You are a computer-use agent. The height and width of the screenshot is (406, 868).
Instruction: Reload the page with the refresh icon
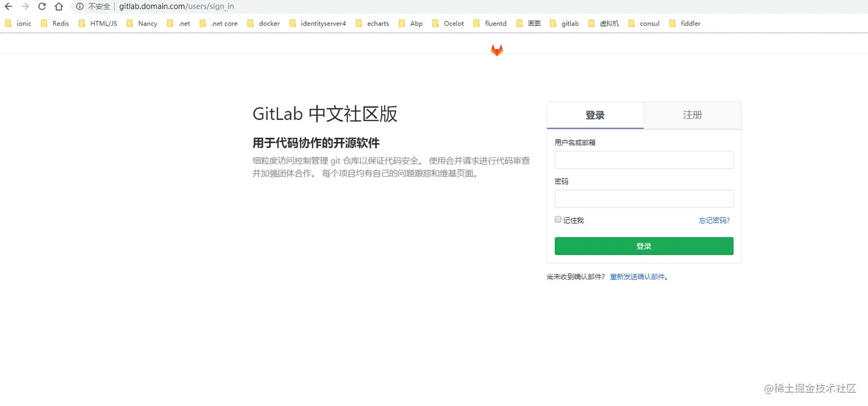coord(42,6)
